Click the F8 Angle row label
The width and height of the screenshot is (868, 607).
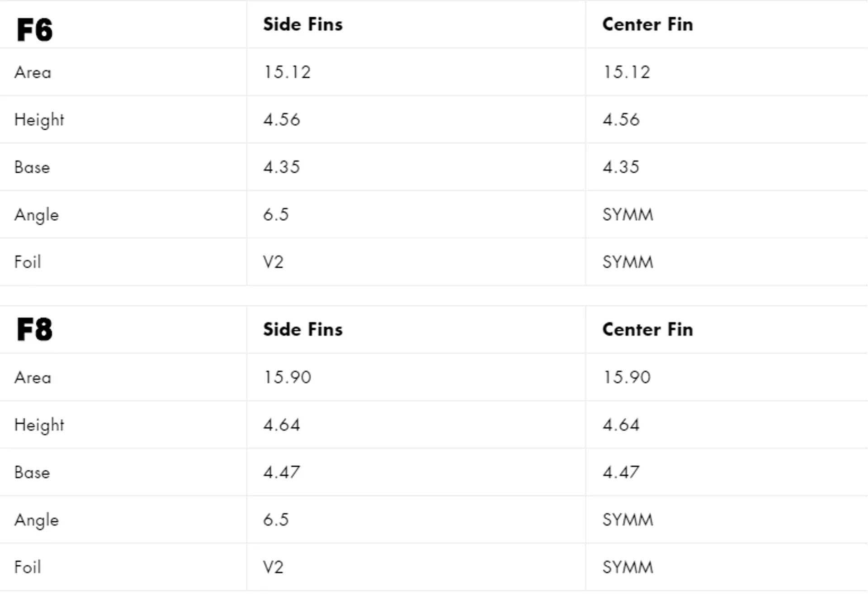pyautogui.click(x=37, y=520)
